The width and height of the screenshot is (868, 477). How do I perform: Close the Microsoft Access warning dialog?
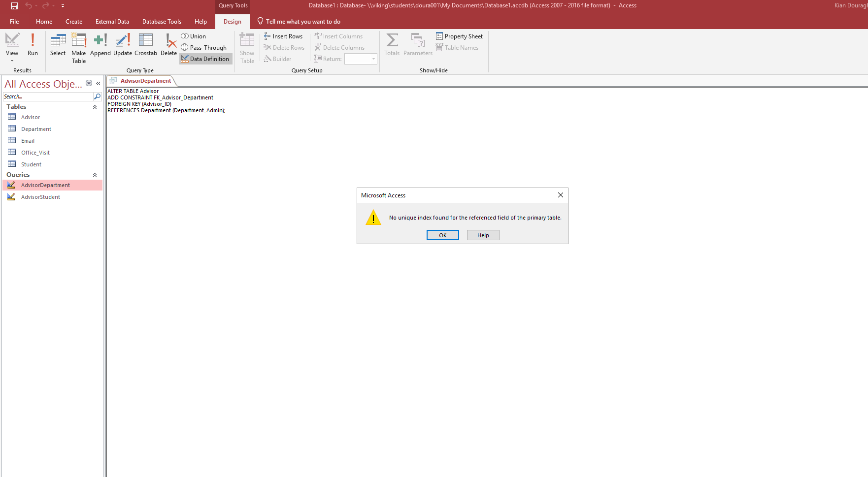click(560, 195)
